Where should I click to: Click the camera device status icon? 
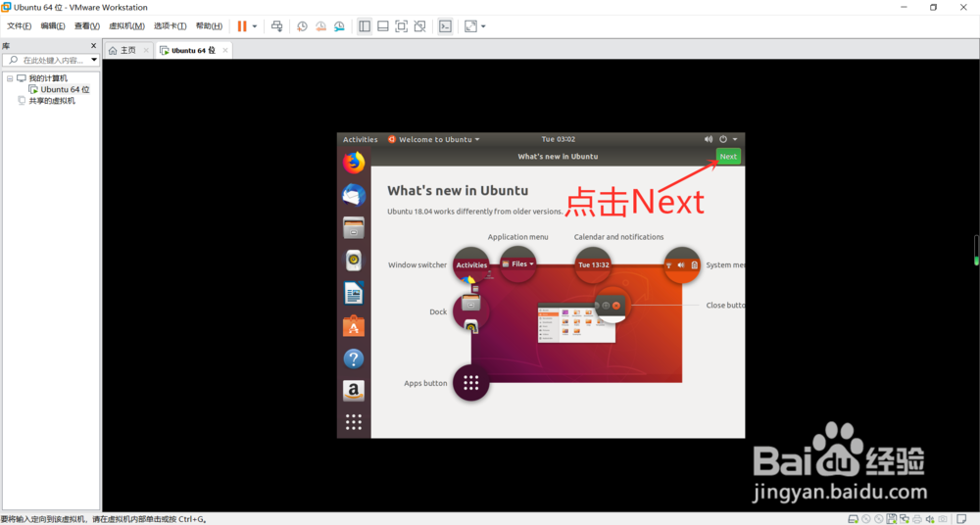943,519
